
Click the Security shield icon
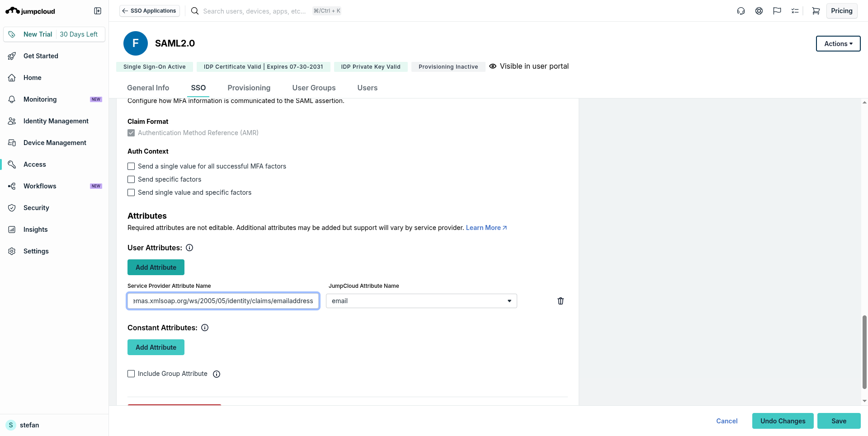12,208
